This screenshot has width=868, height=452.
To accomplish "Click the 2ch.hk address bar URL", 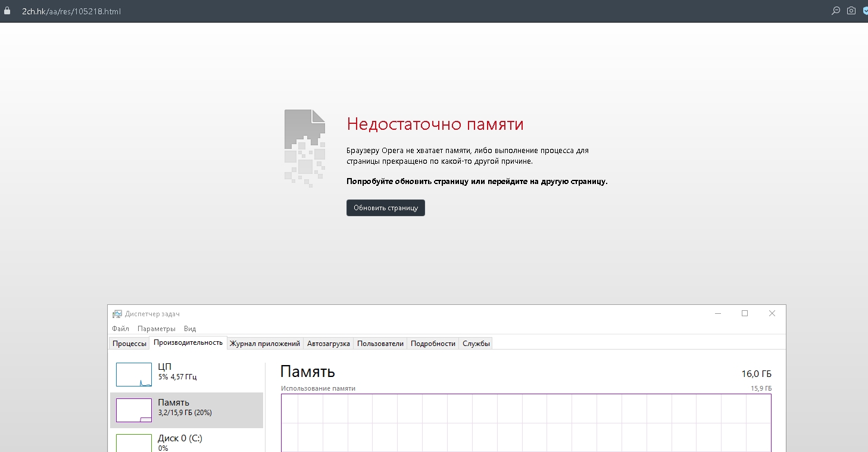I will coord(71,11).
